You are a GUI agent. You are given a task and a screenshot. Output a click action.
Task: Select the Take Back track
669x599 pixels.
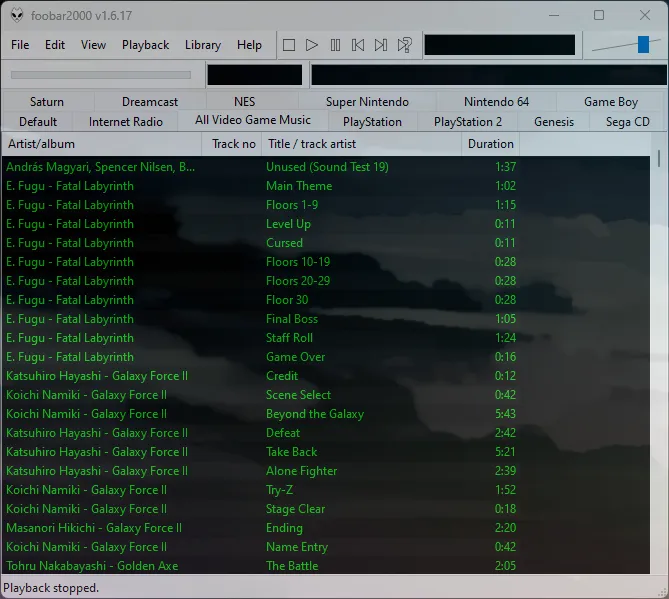pos(326,452)
